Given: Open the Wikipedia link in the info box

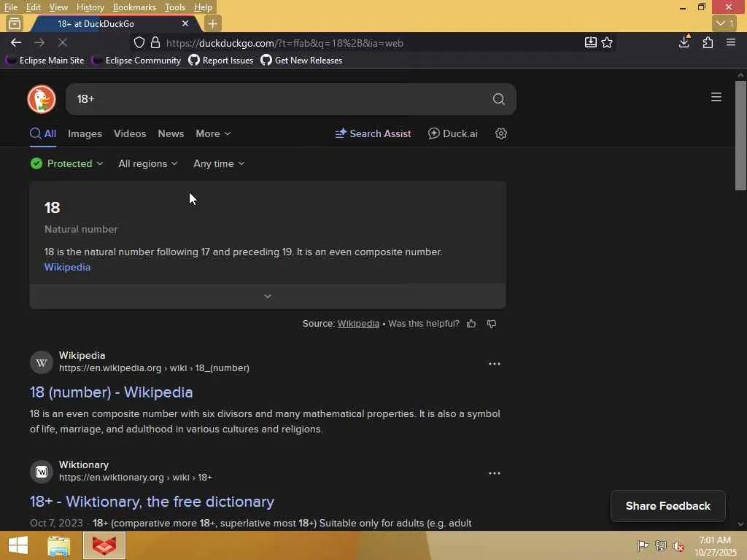Looking at the screenshot, I should [x=67, y=267].
